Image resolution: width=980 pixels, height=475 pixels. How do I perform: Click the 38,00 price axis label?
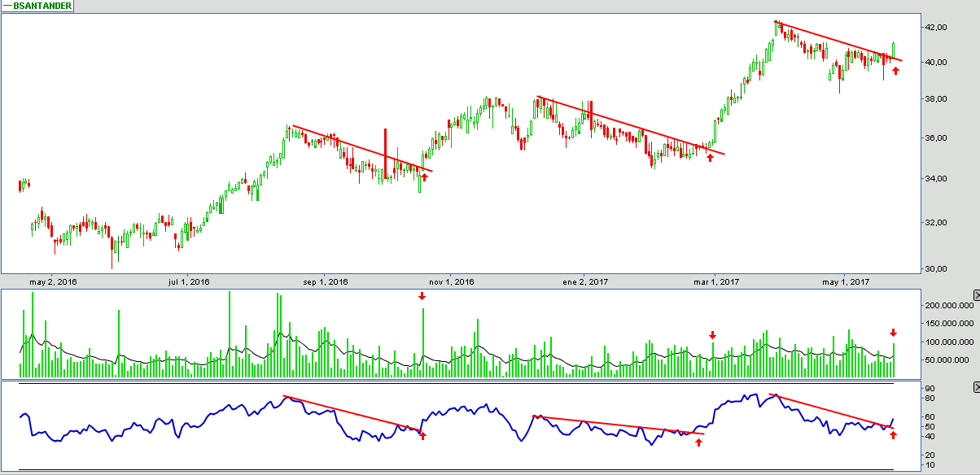click(x=935, y=99)
